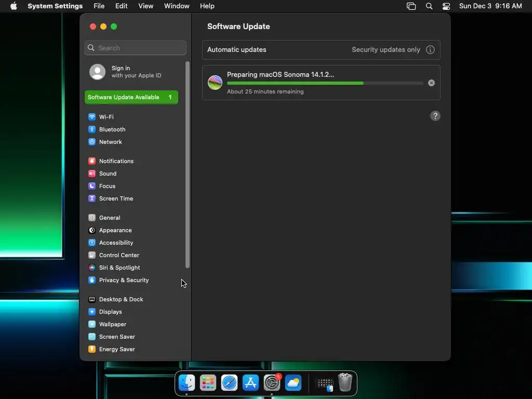Open the View menu
Screen dimensions: 532x399
tap(145, 6)
